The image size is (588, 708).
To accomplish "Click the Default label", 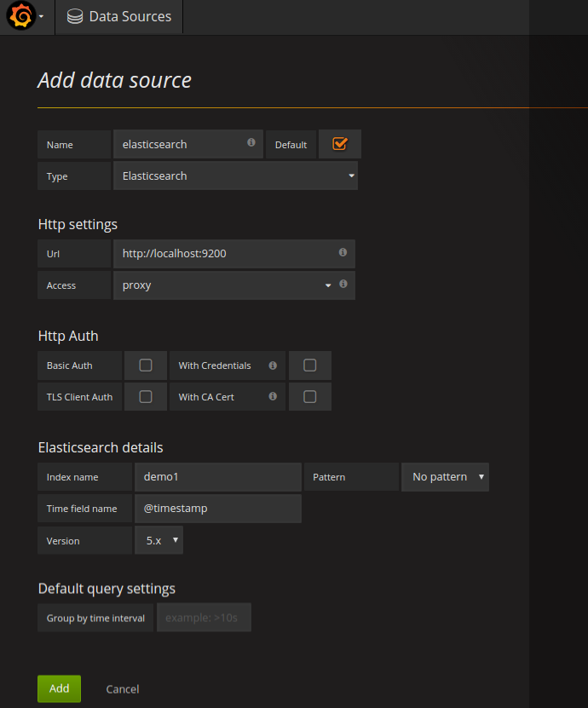I will (x=291, y=145).
